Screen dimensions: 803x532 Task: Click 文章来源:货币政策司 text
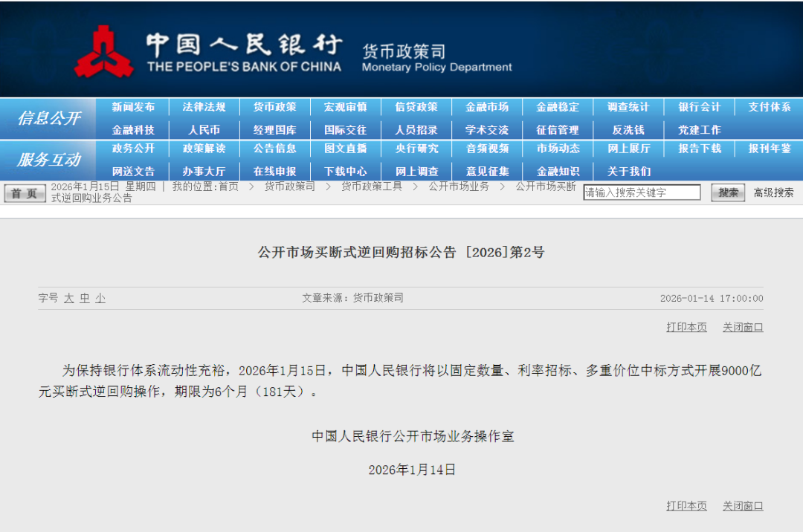pyautogui.click(x=352, y=298)
